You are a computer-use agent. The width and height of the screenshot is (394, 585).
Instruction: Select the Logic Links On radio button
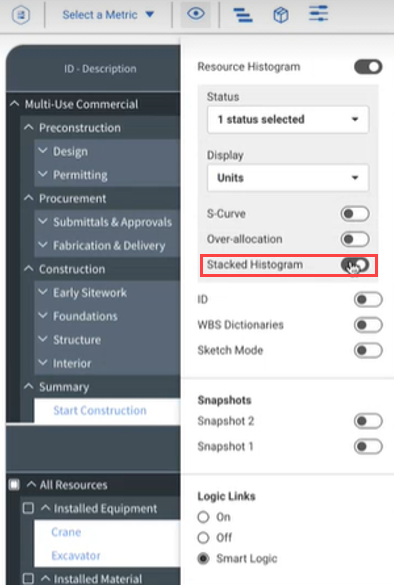coord(203,517)
